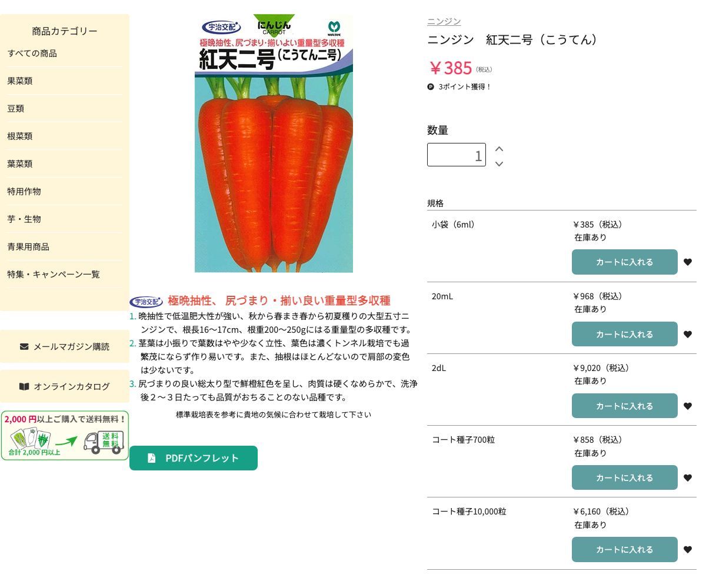
Task: Go to 根菜類 category
Action: [20, 136]
